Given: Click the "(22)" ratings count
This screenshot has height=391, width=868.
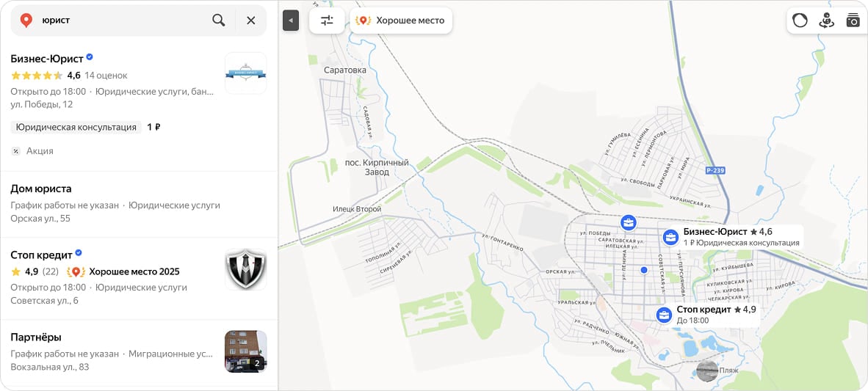Looking at the screenshot, I should [51, 271].
